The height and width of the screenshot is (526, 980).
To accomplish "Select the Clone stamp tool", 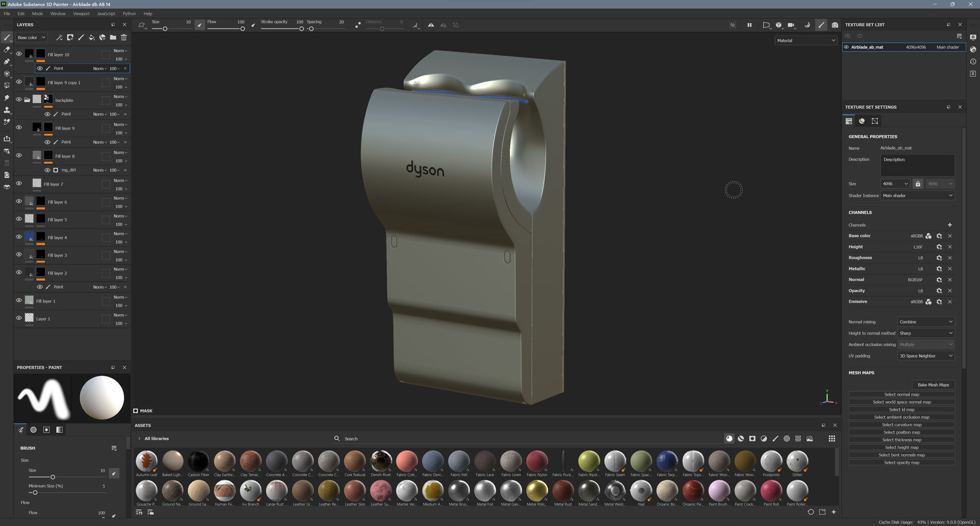I will (x=7, y=110).
